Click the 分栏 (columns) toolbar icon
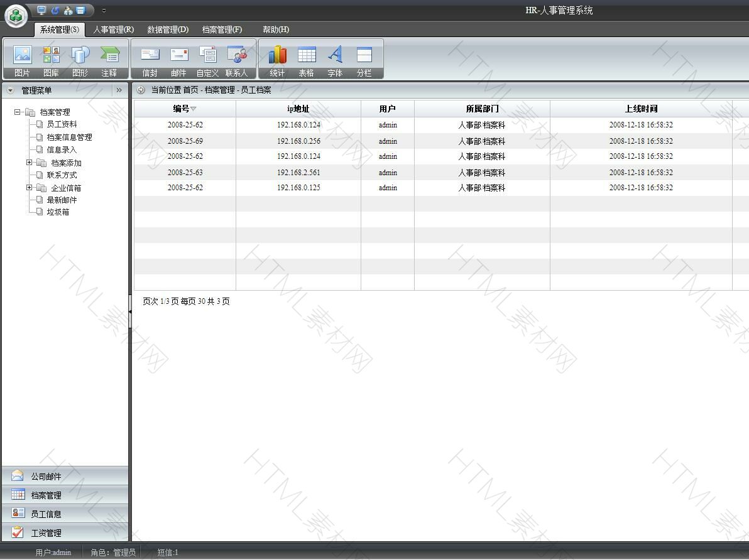This screenshot has width=749, height=560. [x=364, y=56]
